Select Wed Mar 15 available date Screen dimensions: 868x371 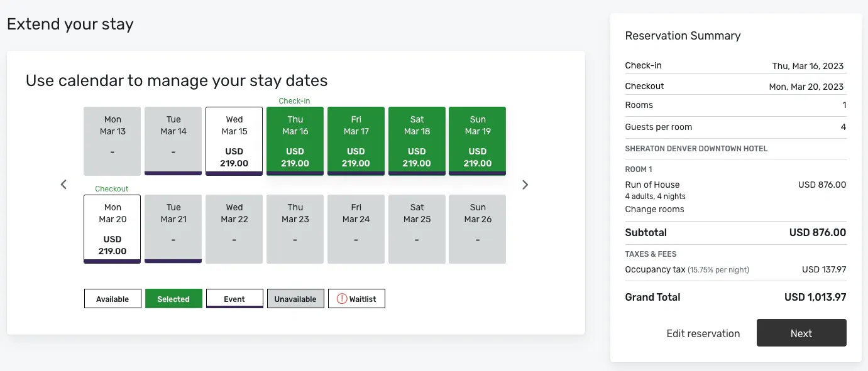pyautogui.click(x=234, y=141)
